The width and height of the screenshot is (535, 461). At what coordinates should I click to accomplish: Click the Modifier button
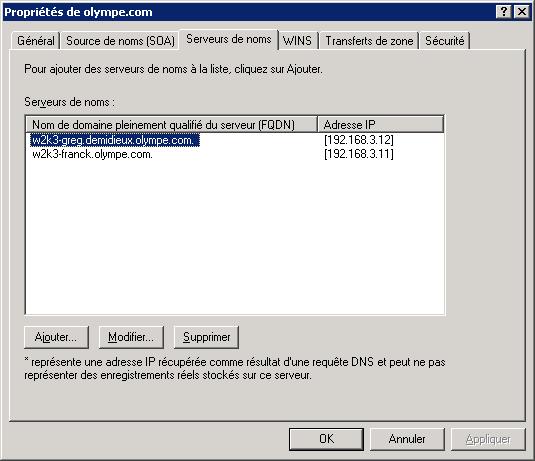click(x=131, y=337)
